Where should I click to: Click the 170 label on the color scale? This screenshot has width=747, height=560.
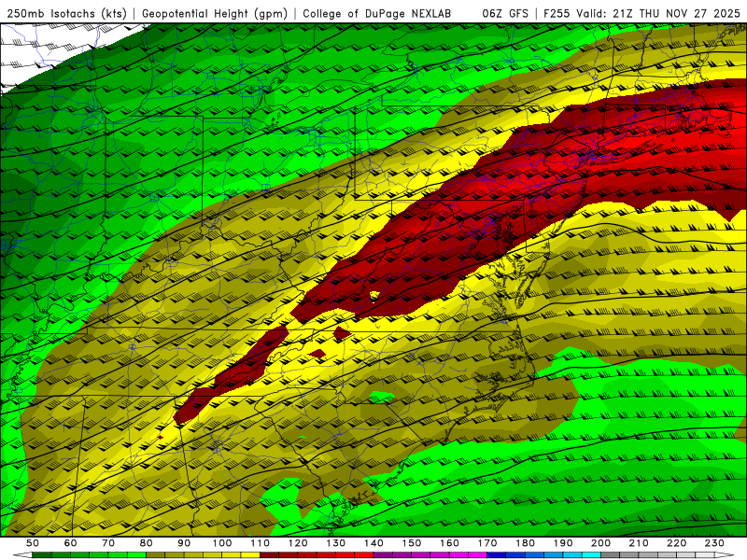coord(487,543)
